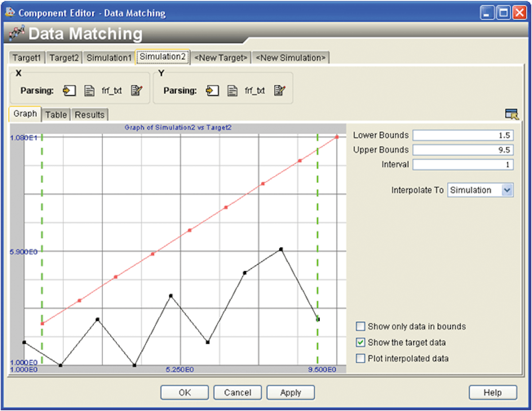532x411 pixels.
Task: Click the Component Editor title bar icon
Action: click(10, 13)
